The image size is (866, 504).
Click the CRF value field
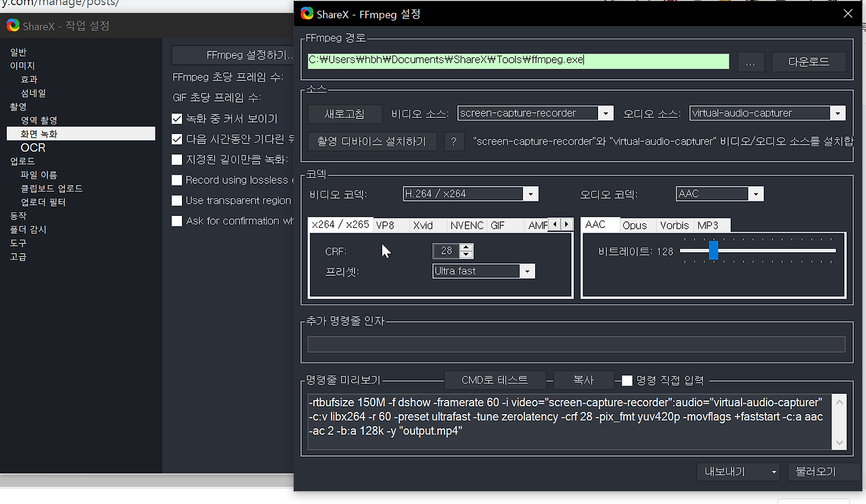[x=447, y=251]
